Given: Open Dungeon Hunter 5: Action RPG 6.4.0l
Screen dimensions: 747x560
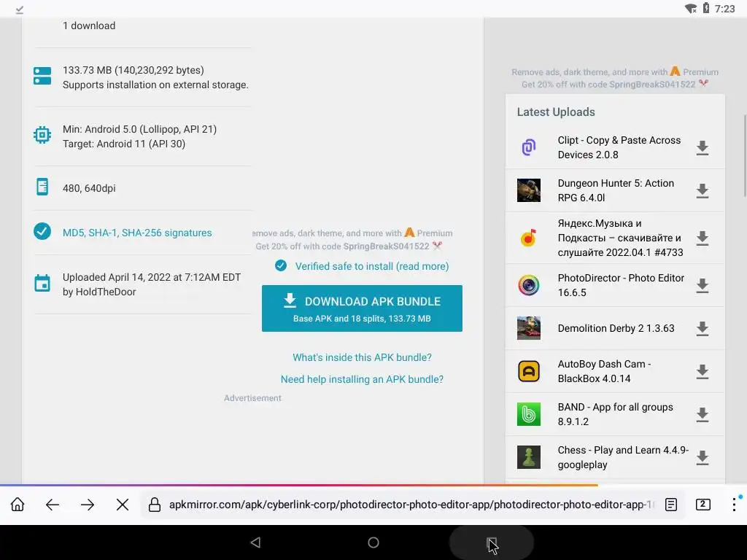Looking at the screenshot, I should pyautogui.click(x=616, y=190).
